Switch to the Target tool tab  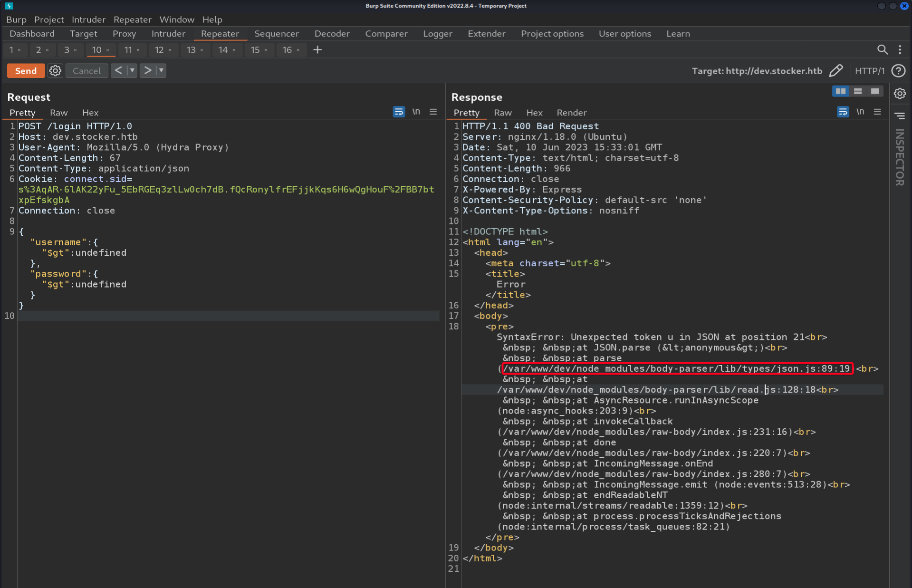[x=83, y=34]
